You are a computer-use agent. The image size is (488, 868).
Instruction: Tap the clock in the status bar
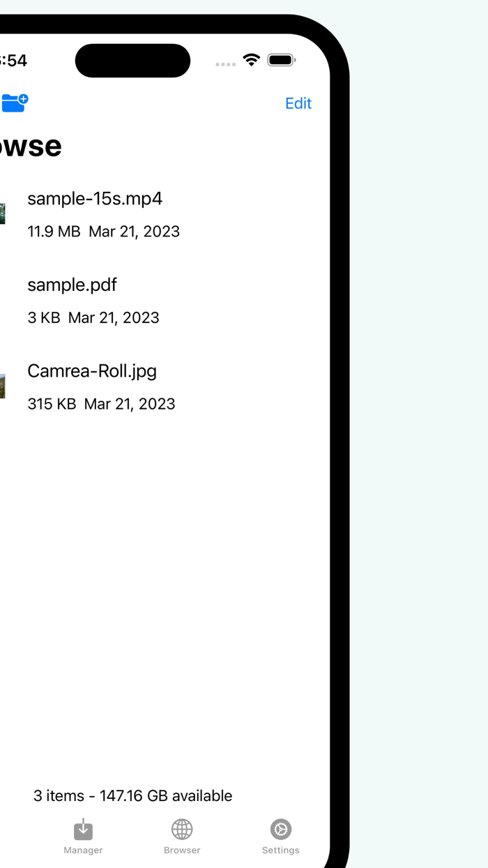coord(14,60)
